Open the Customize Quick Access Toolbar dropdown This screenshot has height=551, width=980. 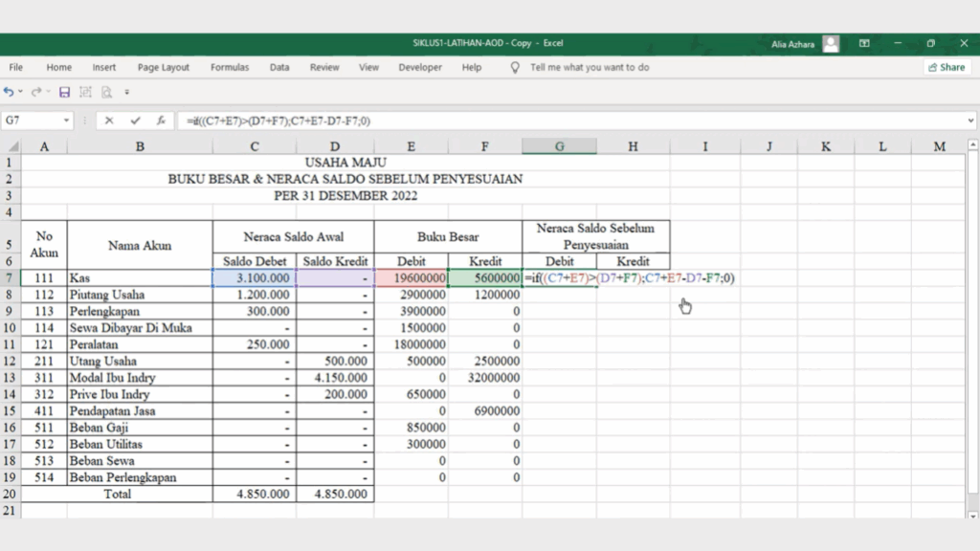click(126, 92)
